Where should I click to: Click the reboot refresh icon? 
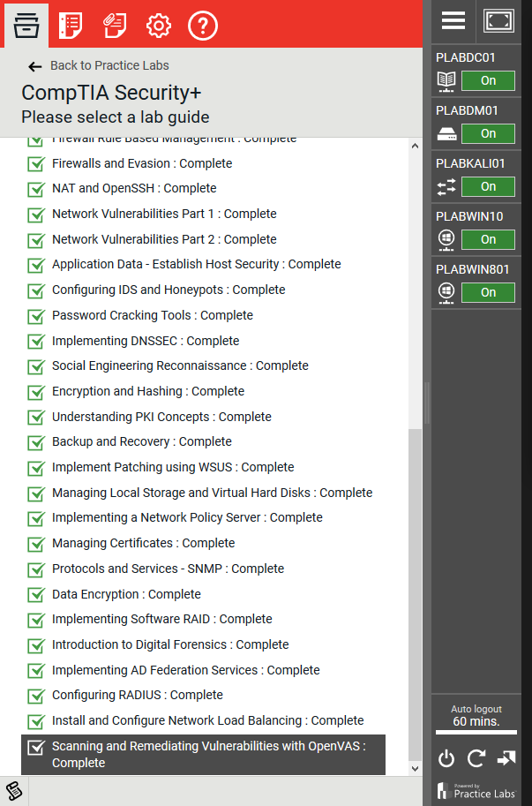tap(476, 758)
